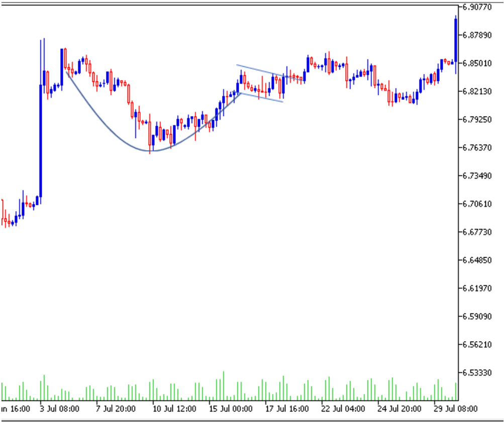Click the 22 Jul 04:00 time label

tap(343, 409)
